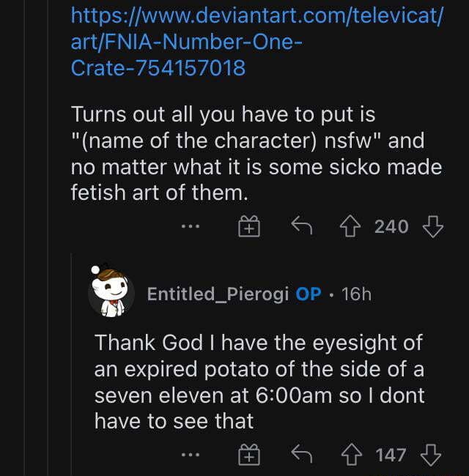
Task: Tap the 240 vote score
Action: point(391,227)
